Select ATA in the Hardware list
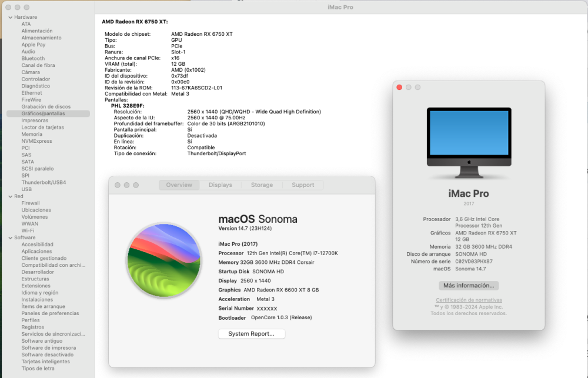 26,24
